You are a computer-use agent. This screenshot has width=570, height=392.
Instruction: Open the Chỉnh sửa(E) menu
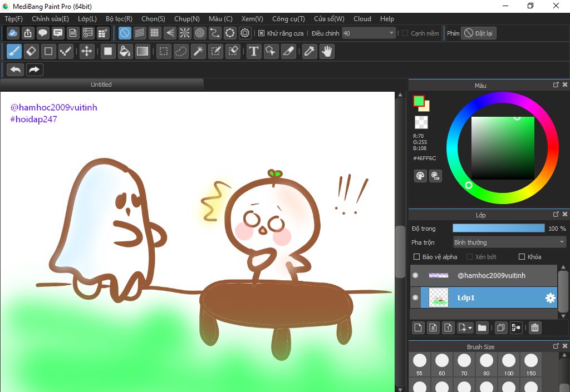(50, 19)
